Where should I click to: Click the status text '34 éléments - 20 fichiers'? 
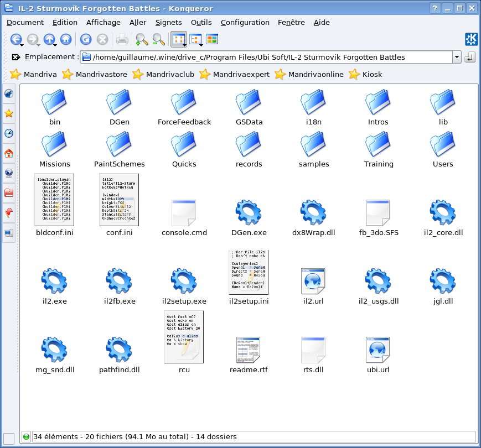point(78,437)
